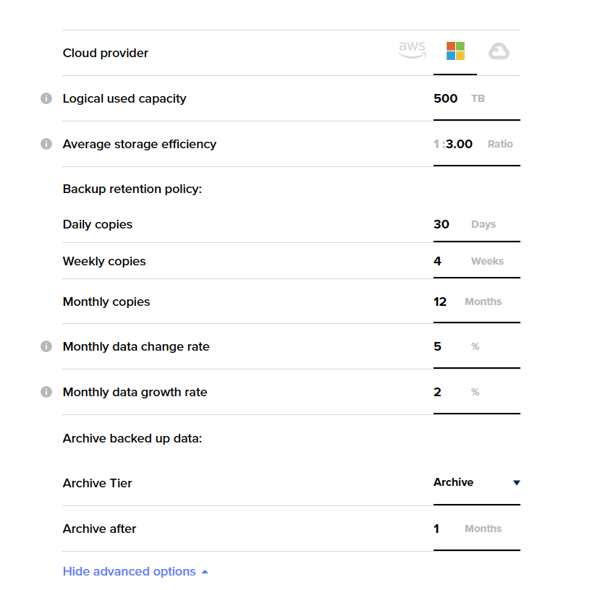This screenshot has width=600, height=590.
Task: Show info for Monthly data growth rate
Action: (x=46, y=392)
